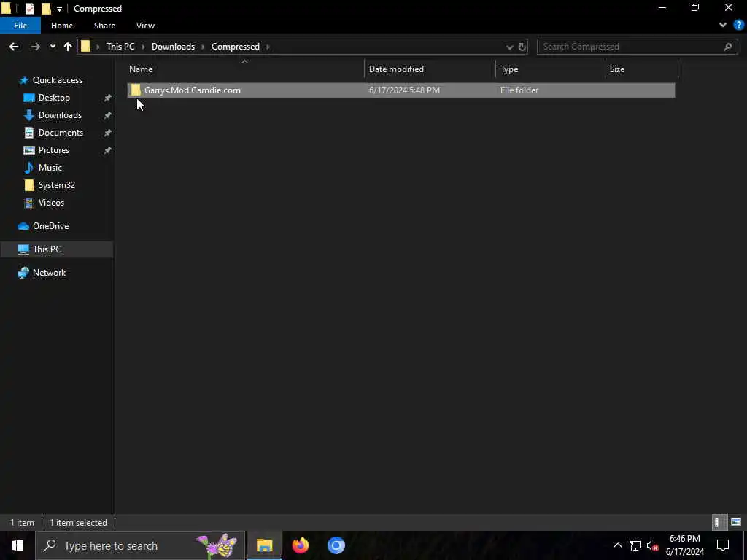Viewport: 747px width, 560px height.
Task: Click the search magnifier icon
Action: pos(727,47)
